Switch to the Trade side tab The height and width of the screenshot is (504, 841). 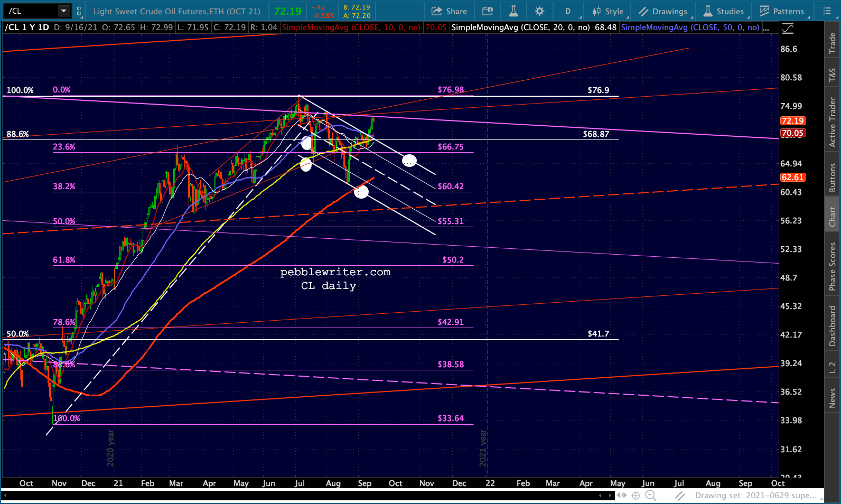point(833,43)
